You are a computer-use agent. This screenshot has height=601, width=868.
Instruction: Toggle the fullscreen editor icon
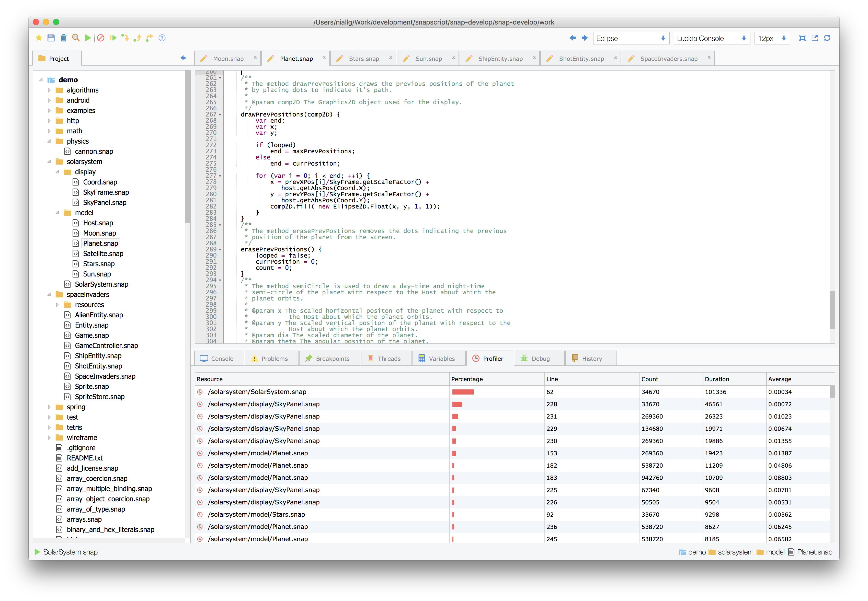tap(802, 38)
